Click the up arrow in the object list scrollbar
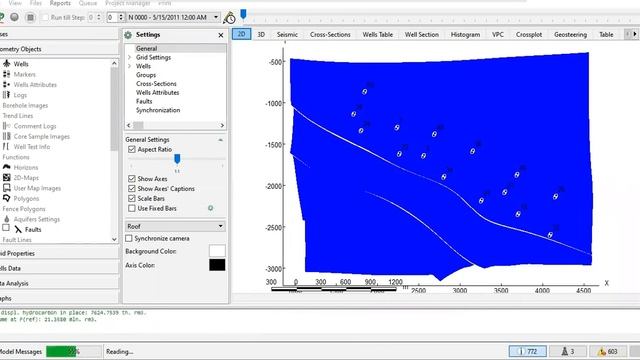This screenshot has width=640, height=360. pos(114,64)
